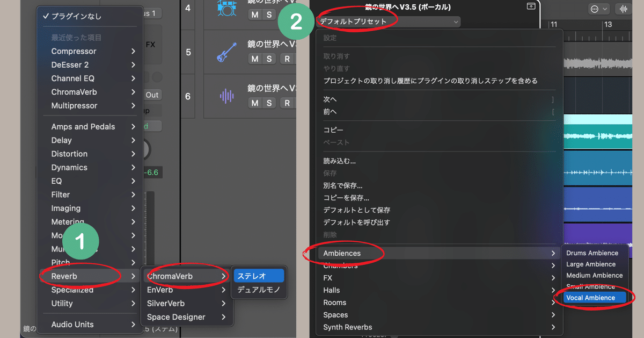Open the デフォルトプリセット preset dropdown
The width and height of the screenshot is (644, 338).
coord(389,21)
